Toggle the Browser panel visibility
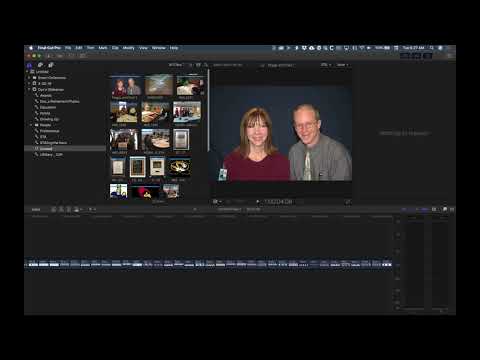Viewport: 480px width, 360px height. (x=405, y=56)
